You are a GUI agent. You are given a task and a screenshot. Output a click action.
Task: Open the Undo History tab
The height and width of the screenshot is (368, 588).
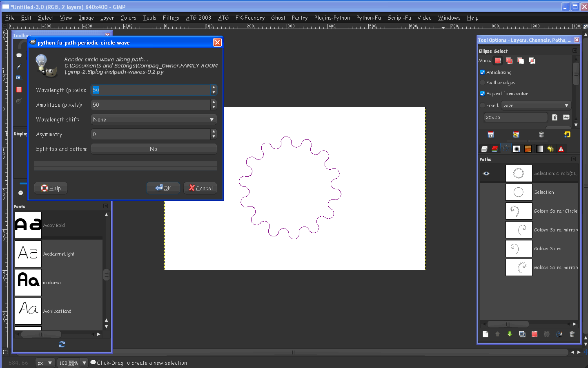tap(550, 148)
